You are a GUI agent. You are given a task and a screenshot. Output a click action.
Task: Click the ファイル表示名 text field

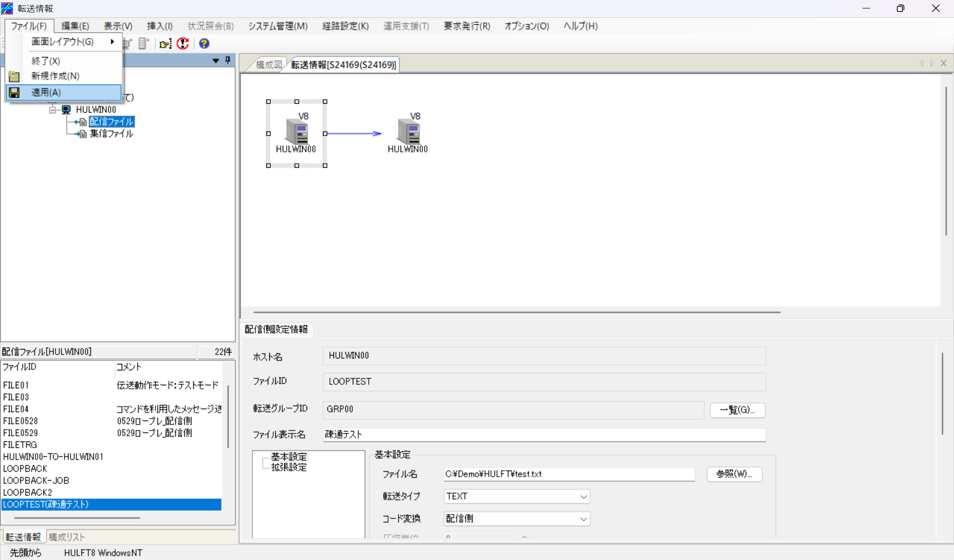(544, 435)
